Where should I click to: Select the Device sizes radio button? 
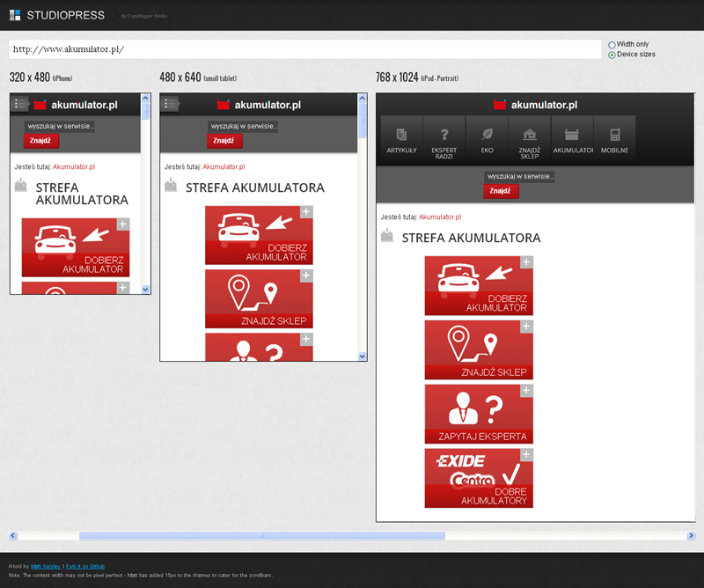tap(612, 55)
